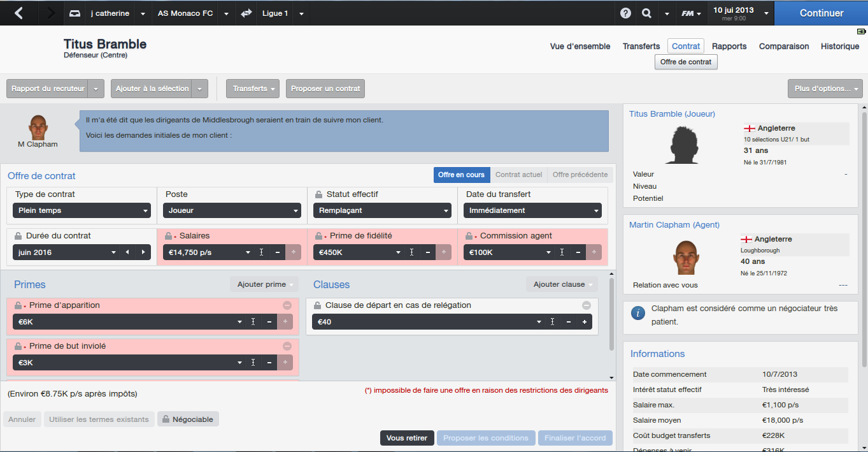Go forward with the right arrow
Screen dimensions: 868x452
coord(51,13)
